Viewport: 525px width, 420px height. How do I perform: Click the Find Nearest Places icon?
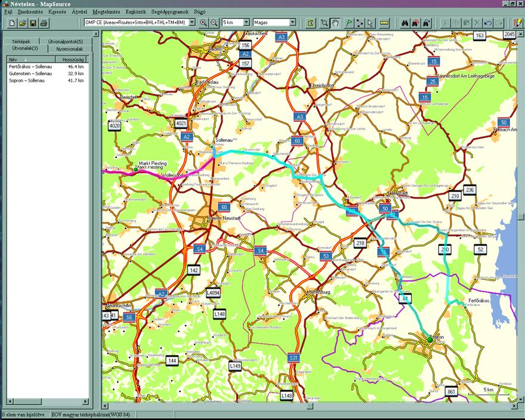coord(415,23)
